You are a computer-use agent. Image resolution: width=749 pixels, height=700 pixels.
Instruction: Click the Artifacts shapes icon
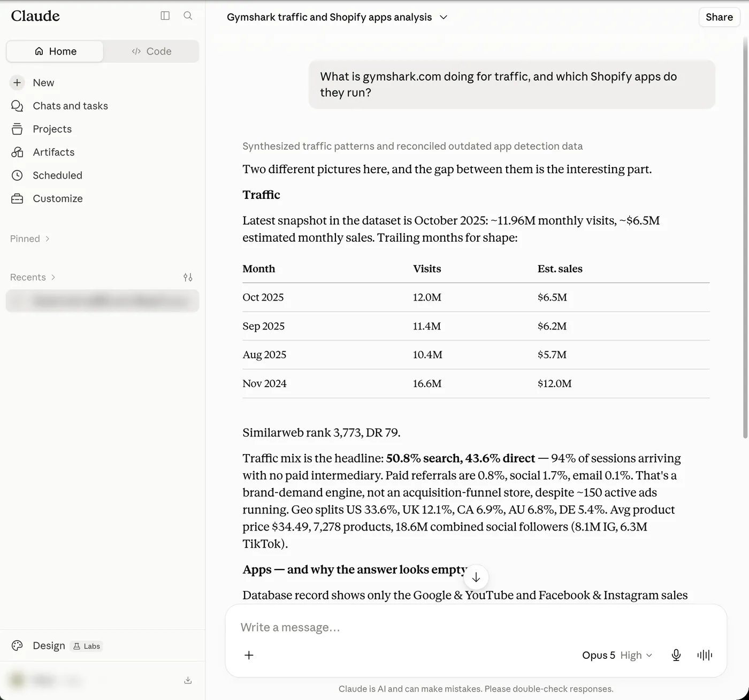point(17,152)
